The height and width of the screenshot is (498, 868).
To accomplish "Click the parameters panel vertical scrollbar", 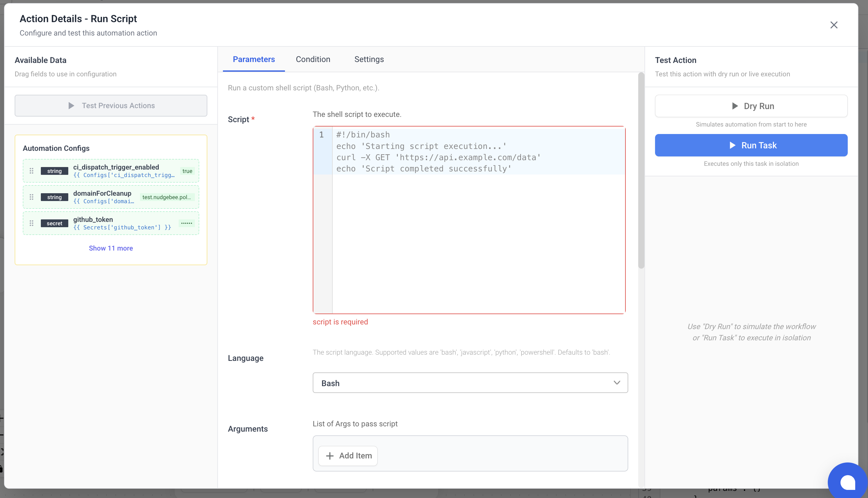I will pyautogui.click(x=641, y=170).
